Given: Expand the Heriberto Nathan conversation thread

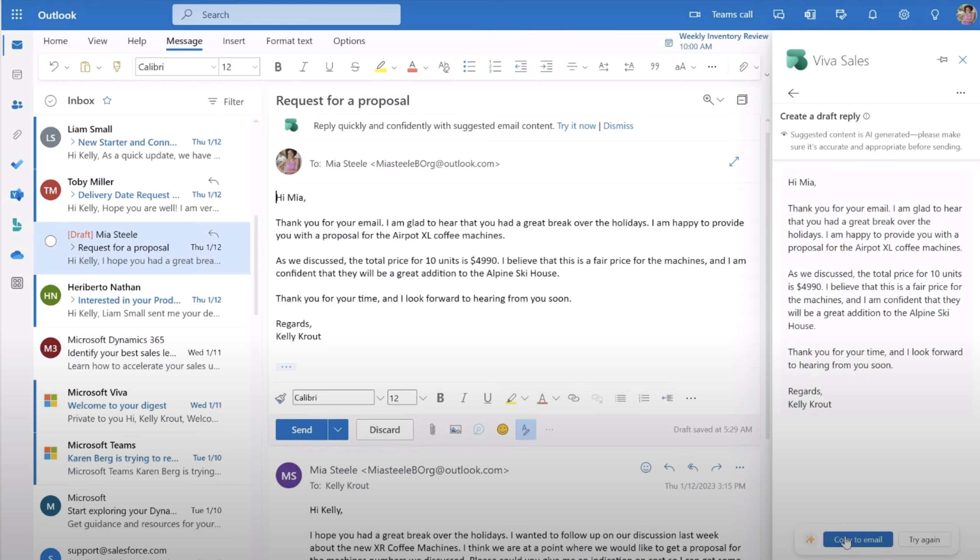Looking at the screenshot, I should tap(72, 300).
